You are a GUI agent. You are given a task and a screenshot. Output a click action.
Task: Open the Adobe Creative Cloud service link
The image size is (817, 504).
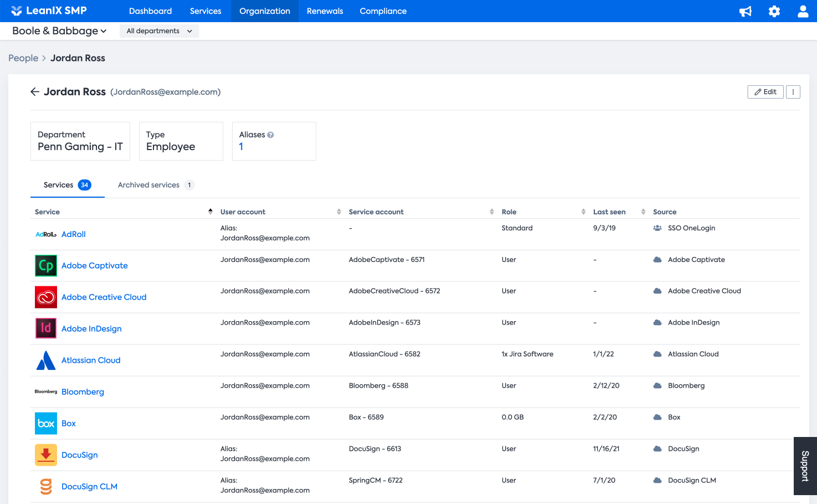[x=104, y=297]
